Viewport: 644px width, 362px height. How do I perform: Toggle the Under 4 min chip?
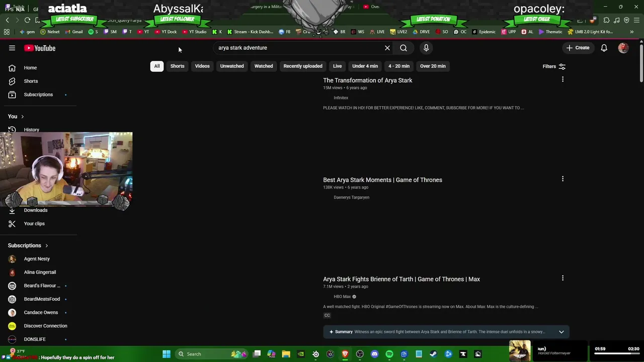(365, 66)
